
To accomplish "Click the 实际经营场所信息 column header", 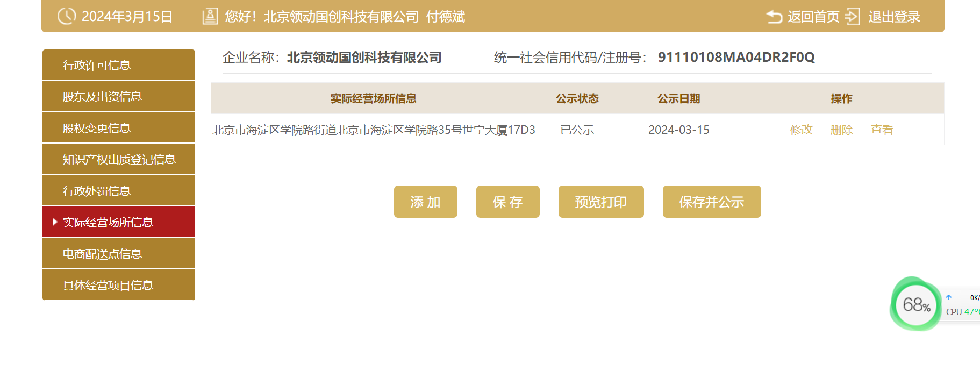I will [374, 98].
